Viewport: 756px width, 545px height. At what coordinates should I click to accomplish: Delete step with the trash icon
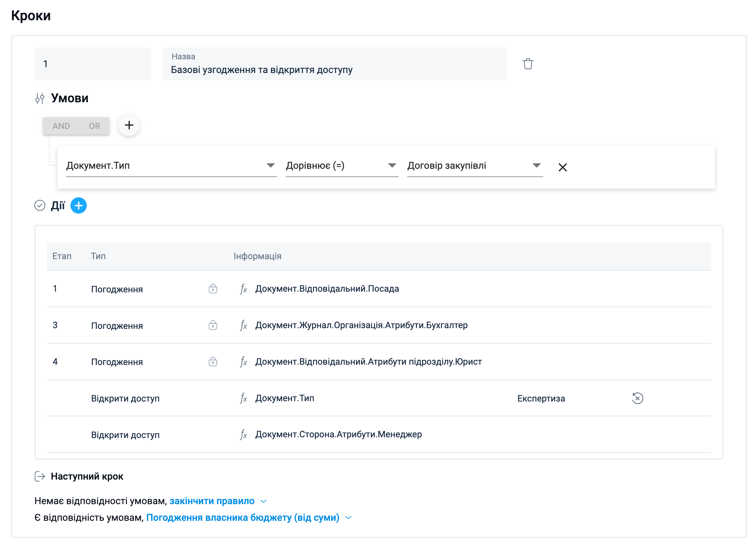[528, 64]
